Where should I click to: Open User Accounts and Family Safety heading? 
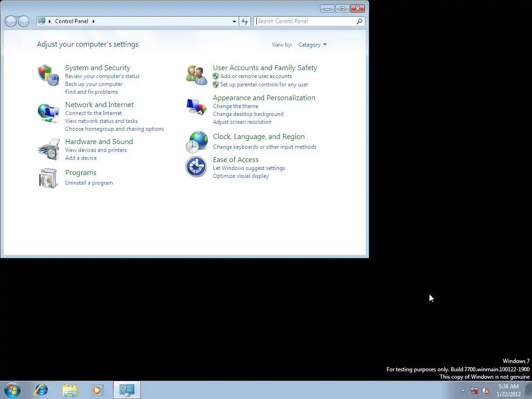tap(265, 68)
